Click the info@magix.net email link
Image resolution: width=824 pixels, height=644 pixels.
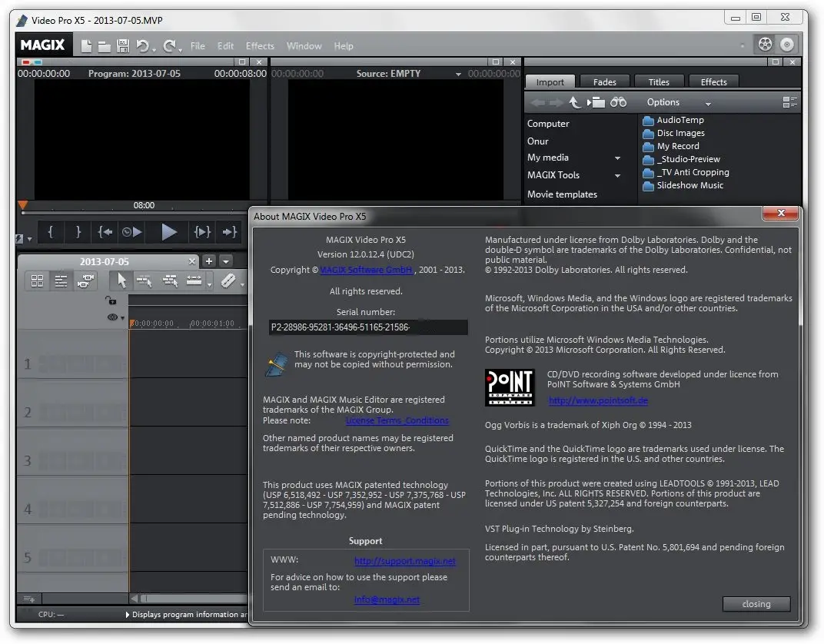[387, 600]
